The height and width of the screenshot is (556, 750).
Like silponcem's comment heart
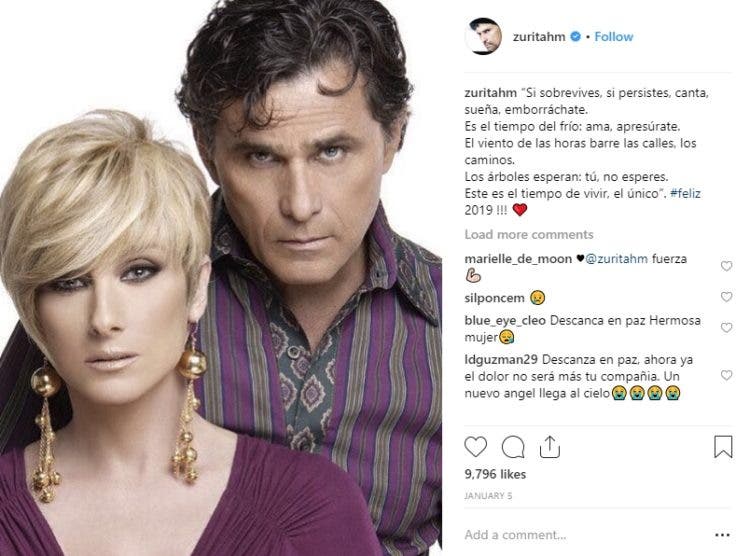point(726,297)
